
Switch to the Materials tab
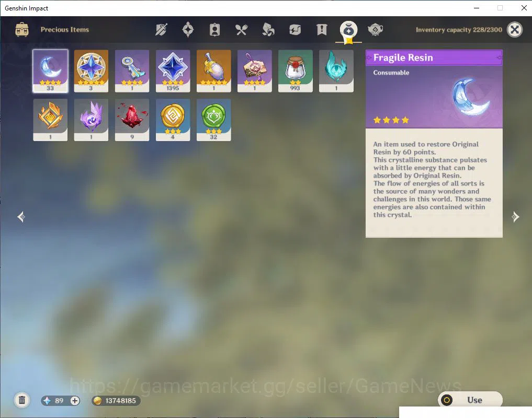[x=268, y=30]
